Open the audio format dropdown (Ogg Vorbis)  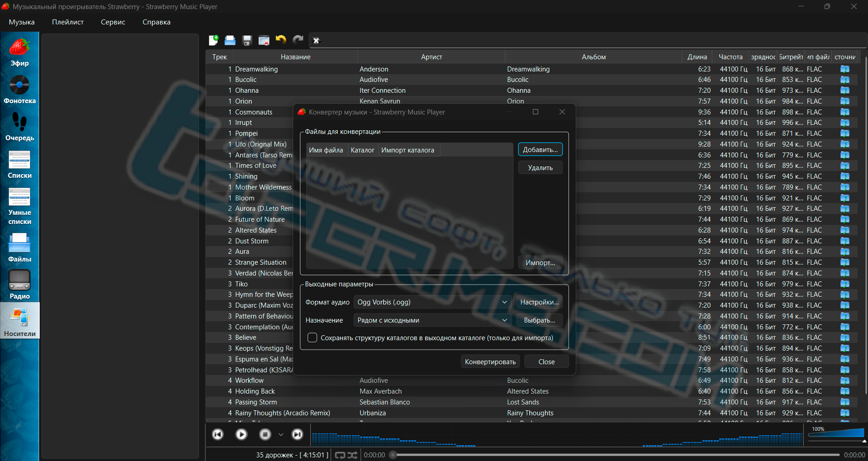432,302
